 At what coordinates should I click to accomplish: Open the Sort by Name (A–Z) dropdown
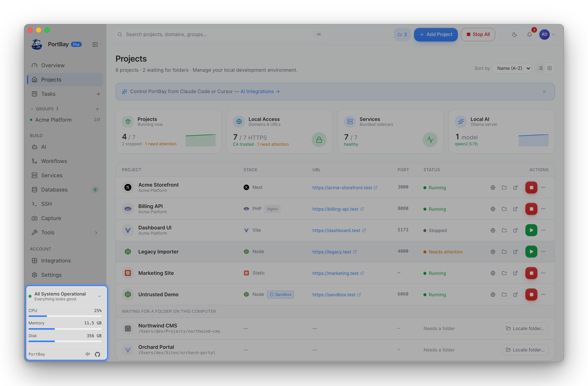[512, 68]
